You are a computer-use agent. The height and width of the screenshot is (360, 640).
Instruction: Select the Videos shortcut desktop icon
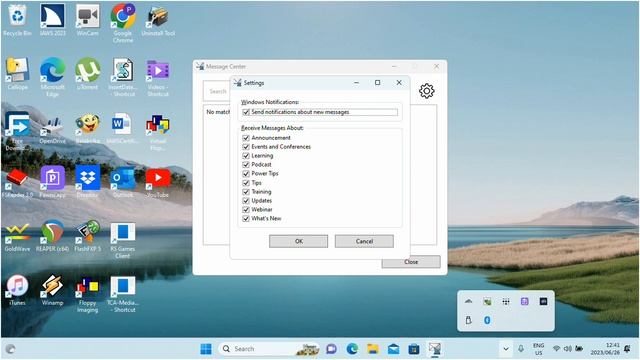158,78
